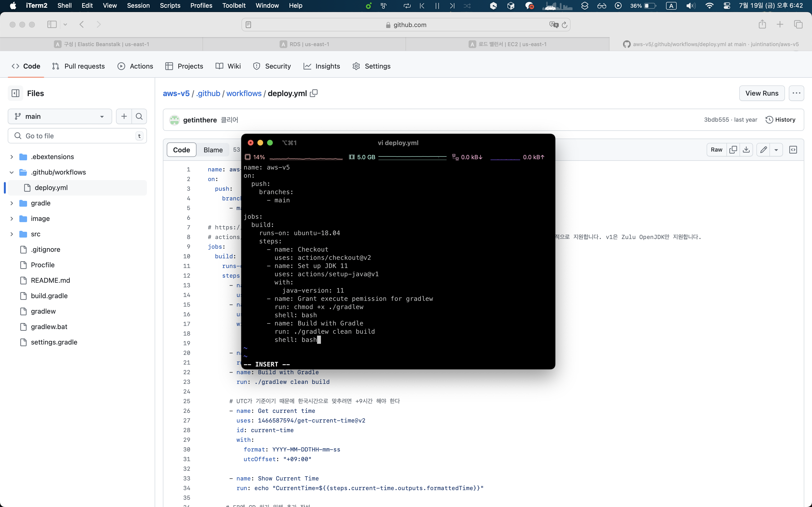Screen dimensions: 812x507
Task: Switch to the Blame view
Action: click(x=213, y=150)
